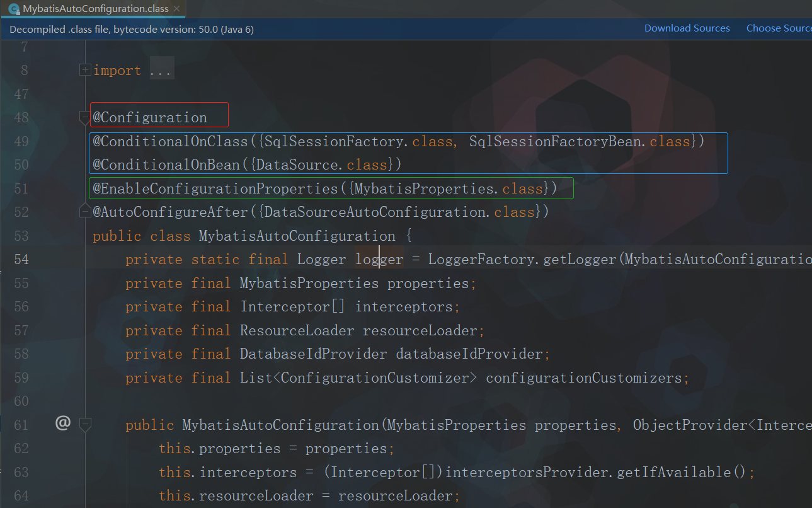The image size is (812, 508).
Task: Collapse the annotations fold at @Configuration
Action: pos(85,117)
